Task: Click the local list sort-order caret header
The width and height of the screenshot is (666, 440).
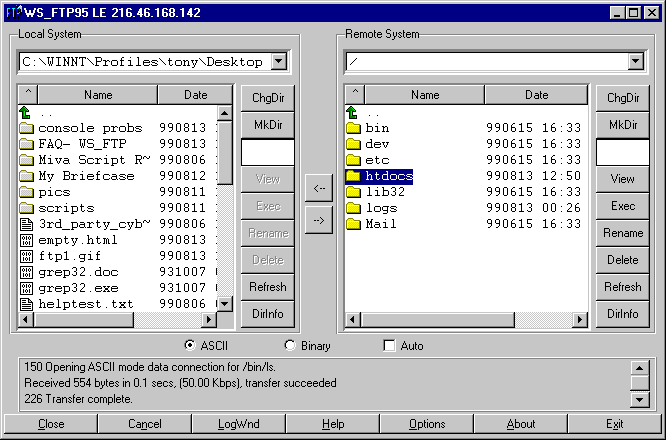Action: coord(28,95)
